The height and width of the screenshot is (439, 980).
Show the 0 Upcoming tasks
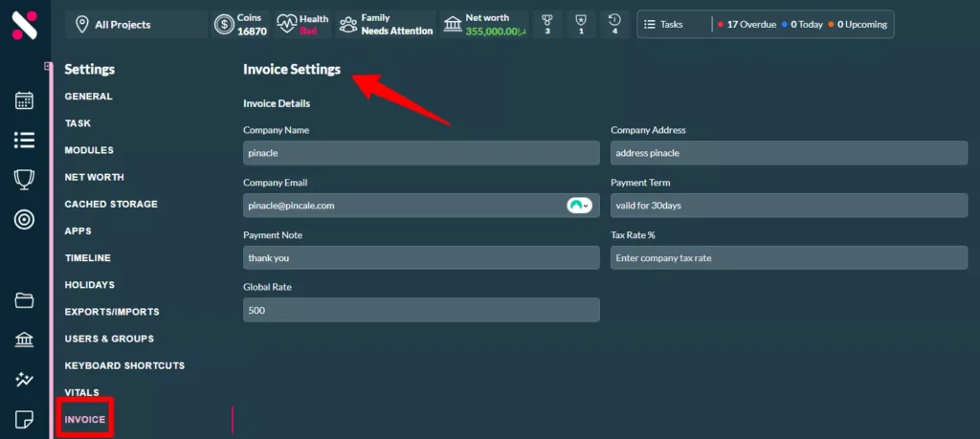(x=857, y=24)
